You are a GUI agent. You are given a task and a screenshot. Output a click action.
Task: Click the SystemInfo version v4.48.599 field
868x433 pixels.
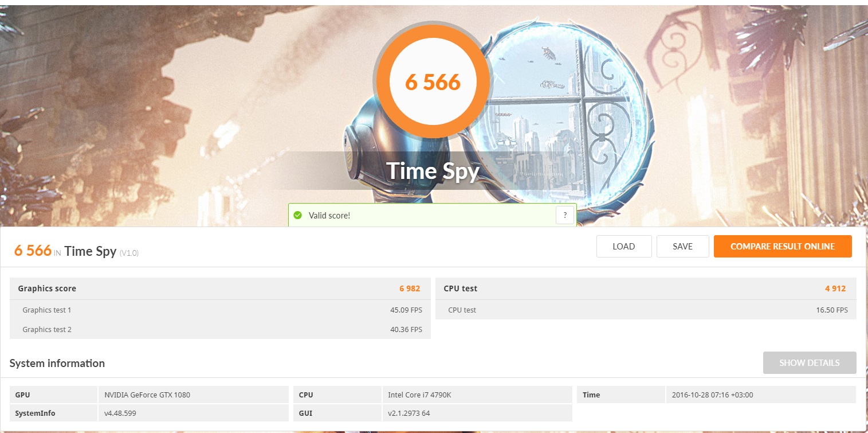pyautogui.click(x=193, y=413)
